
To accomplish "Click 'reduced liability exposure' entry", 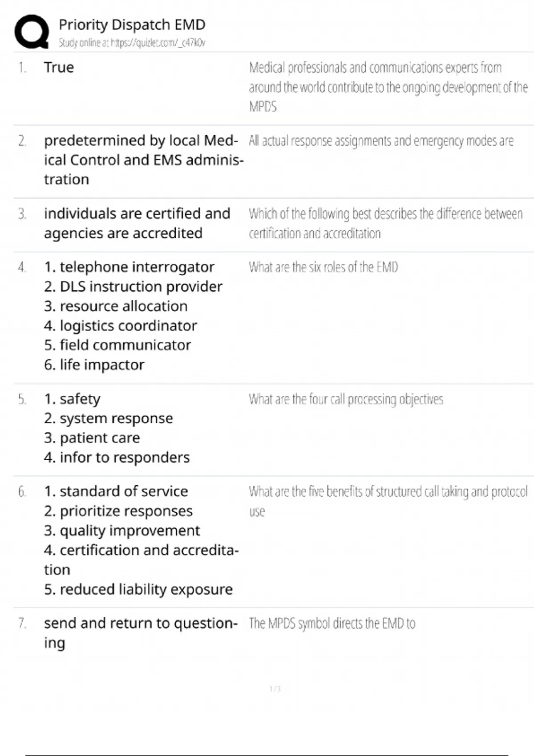I will [x=138, y=589].
